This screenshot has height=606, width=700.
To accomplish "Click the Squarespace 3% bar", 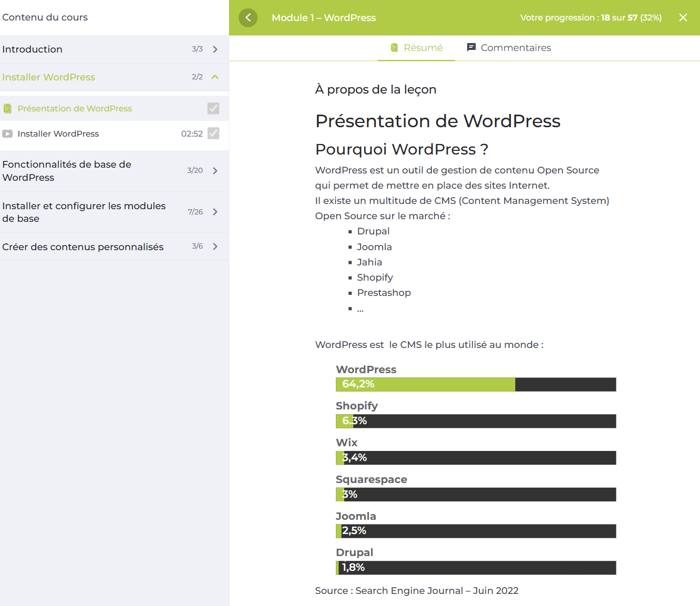I will pyautogui.click(x=476, y=495).
